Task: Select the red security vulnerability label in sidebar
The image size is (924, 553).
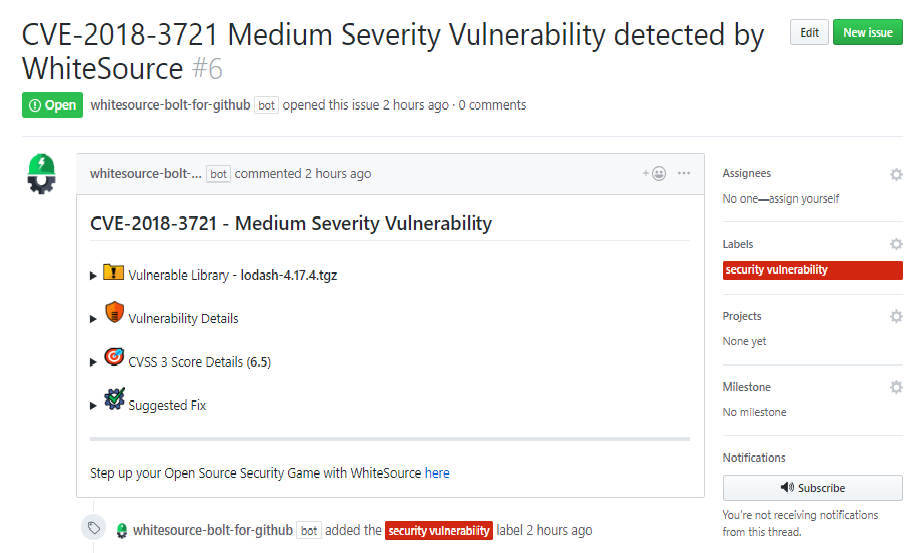Action: (776, 270)
